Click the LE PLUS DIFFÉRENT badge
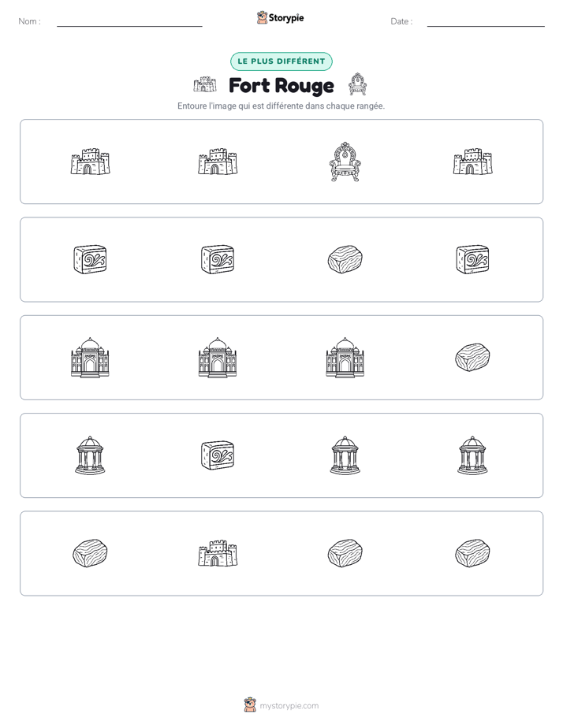The width and height of the screenshot is (563, 728). click(x=281, y=61)
